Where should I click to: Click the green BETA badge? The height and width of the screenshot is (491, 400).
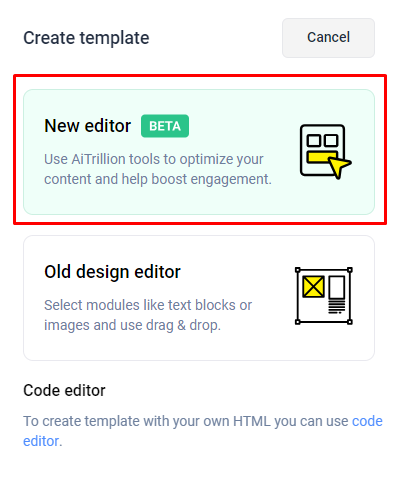(165, 126)
